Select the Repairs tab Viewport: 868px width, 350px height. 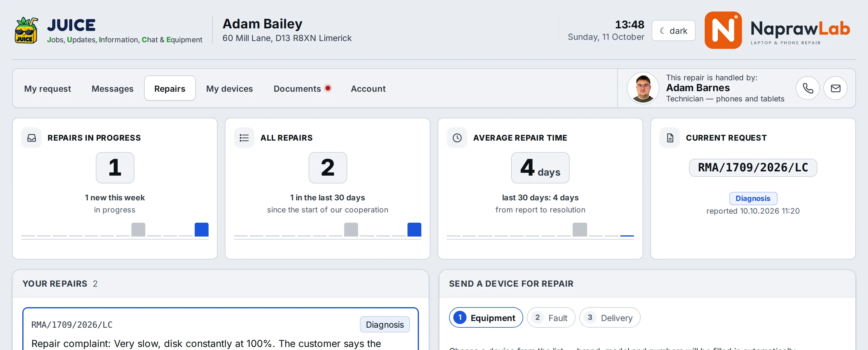coord(170,88)
